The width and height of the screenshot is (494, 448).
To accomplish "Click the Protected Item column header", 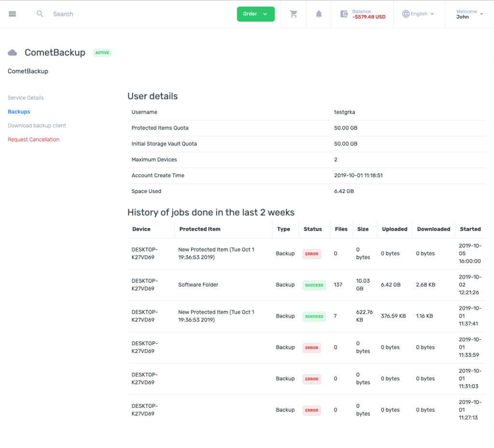I will [200, 229].
